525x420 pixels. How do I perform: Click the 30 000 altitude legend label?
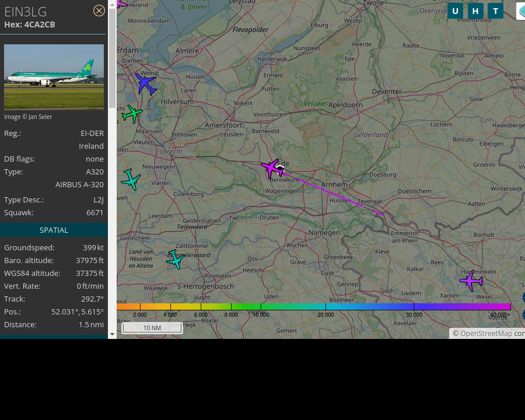pyautogui.click(x=414, y=315)
